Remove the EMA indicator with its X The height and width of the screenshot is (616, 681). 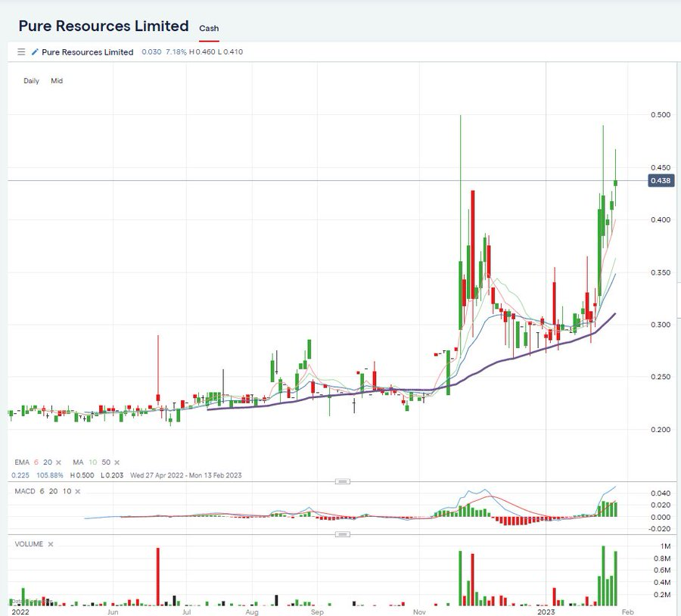58,462
